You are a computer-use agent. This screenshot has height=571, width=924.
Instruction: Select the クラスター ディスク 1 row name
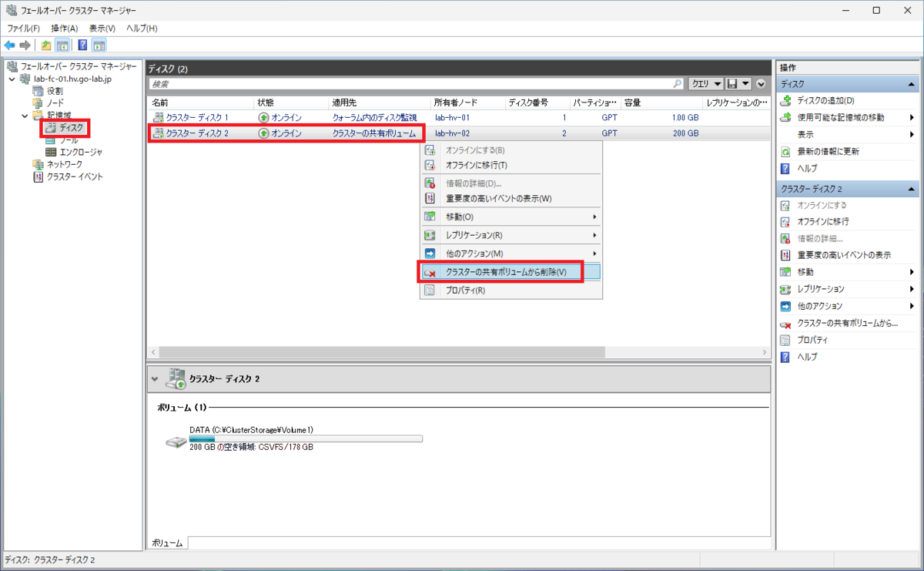pos(197,117)
